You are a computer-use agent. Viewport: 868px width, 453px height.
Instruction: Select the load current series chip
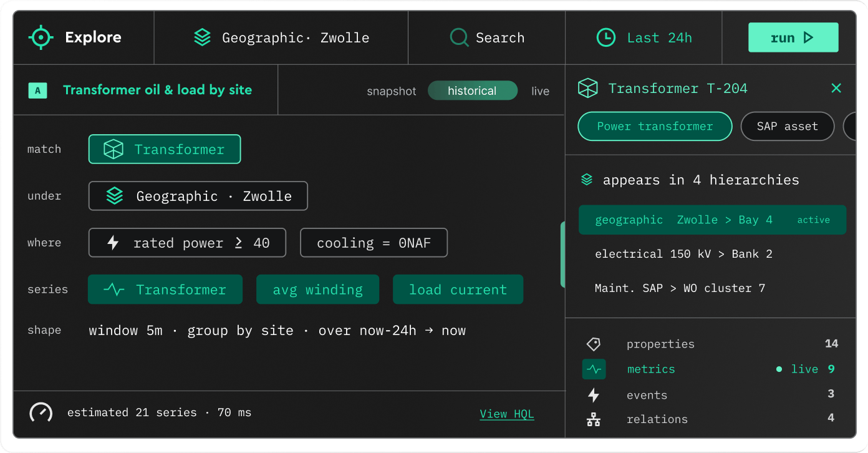tap(458, 290)
